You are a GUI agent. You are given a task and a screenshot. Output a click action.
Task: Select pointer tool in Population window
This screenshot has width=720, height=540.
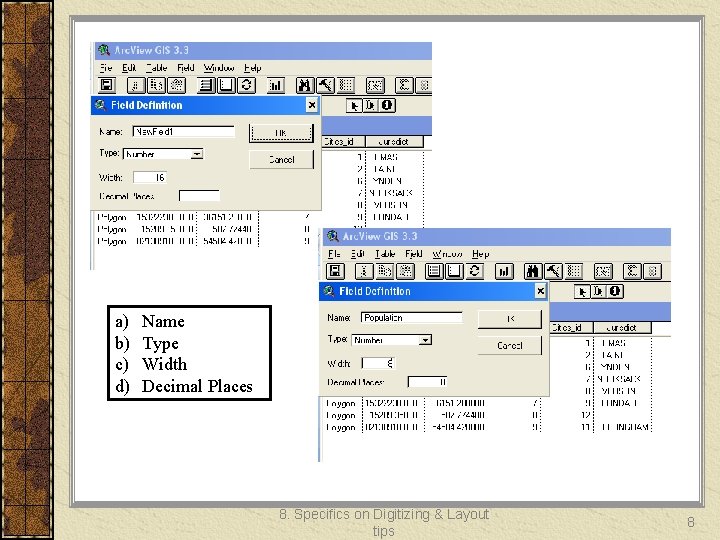[x=582, y=292]
